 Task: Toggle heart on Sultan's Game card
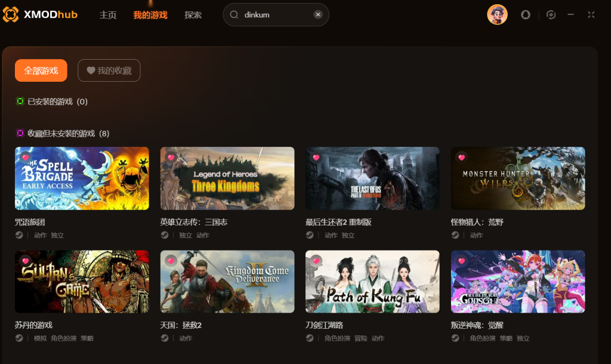pos(26,261)
